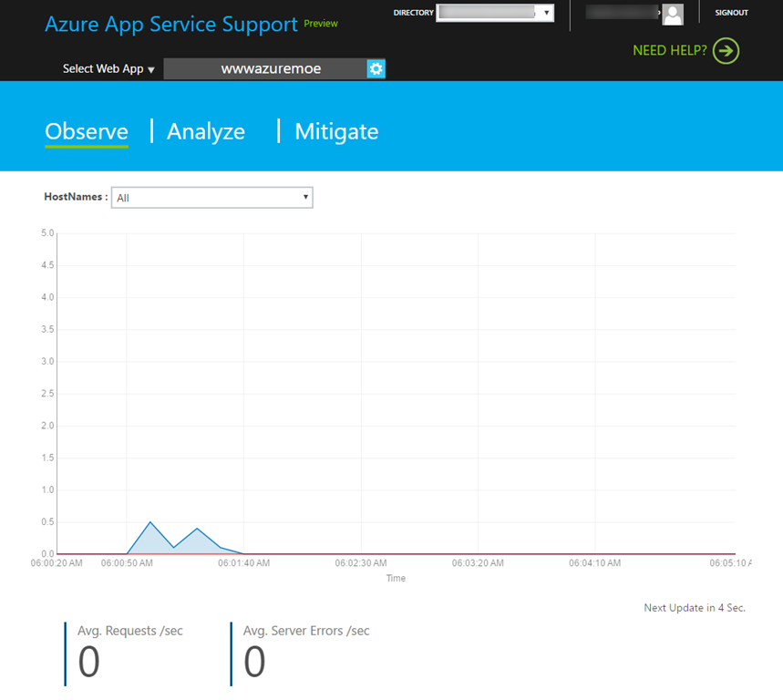Image resolution: width=783 pixels, height=700 pixels.
Task: Click the NEED HELP? text
Action: (670, 51)
